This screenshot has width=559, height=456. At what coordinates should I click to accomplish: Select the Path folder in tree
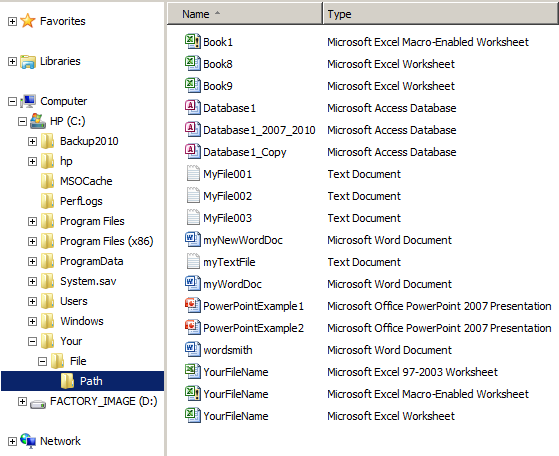83,381
